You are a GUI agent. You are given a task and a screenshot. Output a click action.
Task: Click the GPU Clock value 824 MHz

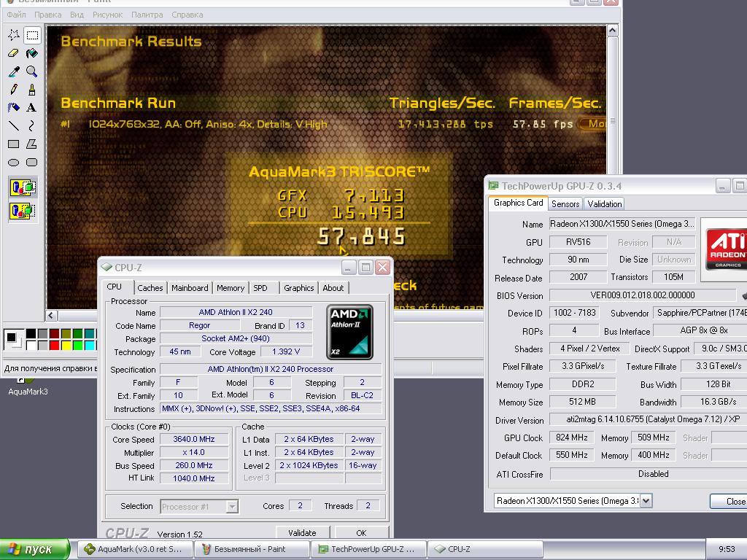pos(572,437)
